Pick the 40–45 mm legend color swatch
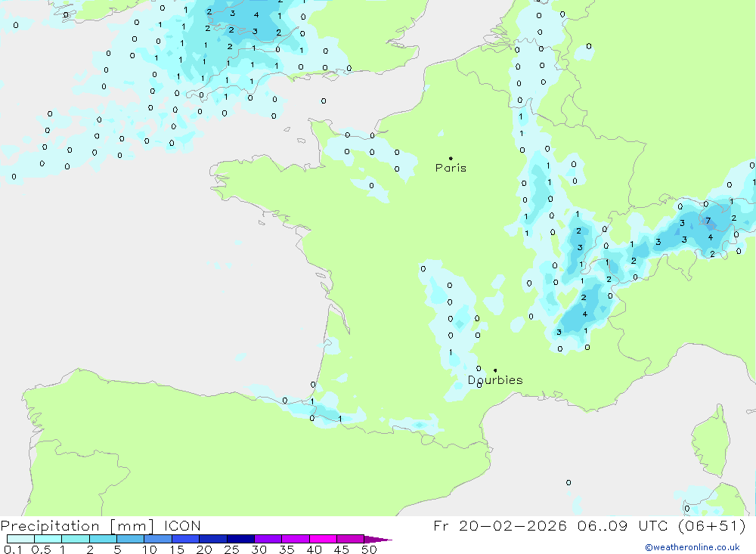 323,539
